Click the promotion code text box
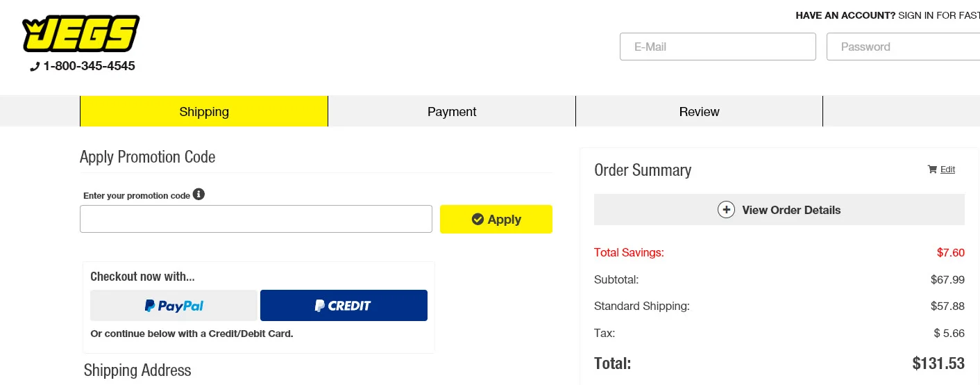This screenshot has width=980, height=385. pos(256,219)
